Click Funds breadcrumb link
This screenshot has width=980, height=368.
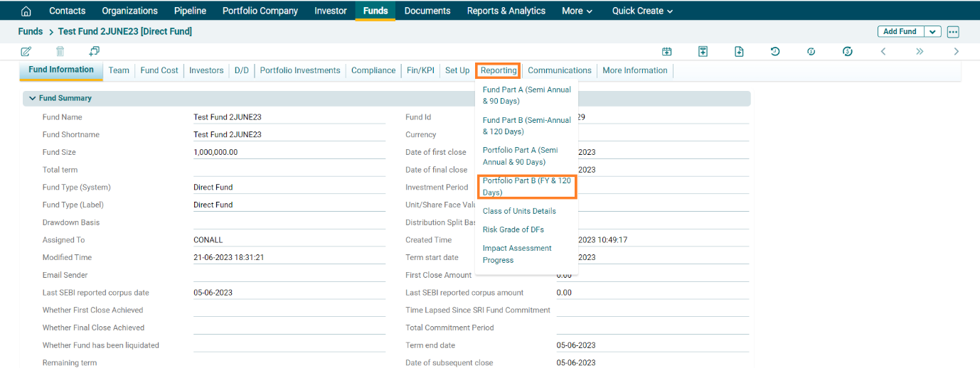pos(31,31)
